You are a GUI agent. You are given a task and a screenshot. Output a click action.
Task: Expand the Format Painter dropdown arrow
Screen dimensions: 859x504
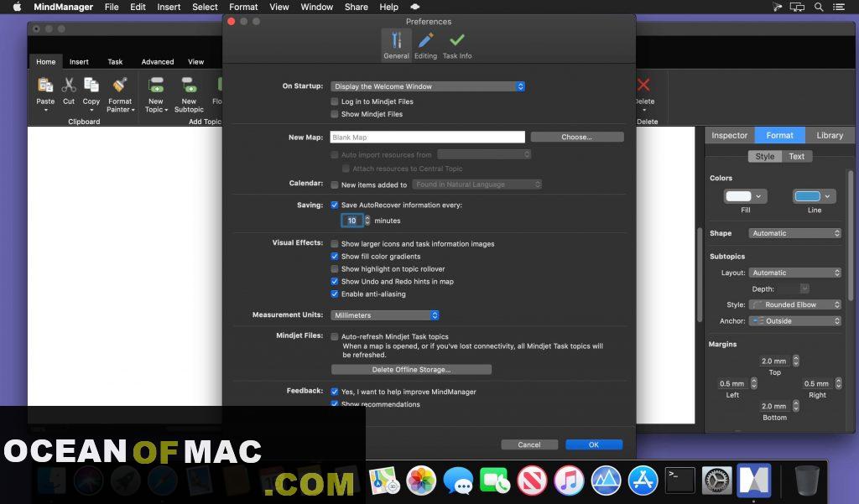coord(133,110)
